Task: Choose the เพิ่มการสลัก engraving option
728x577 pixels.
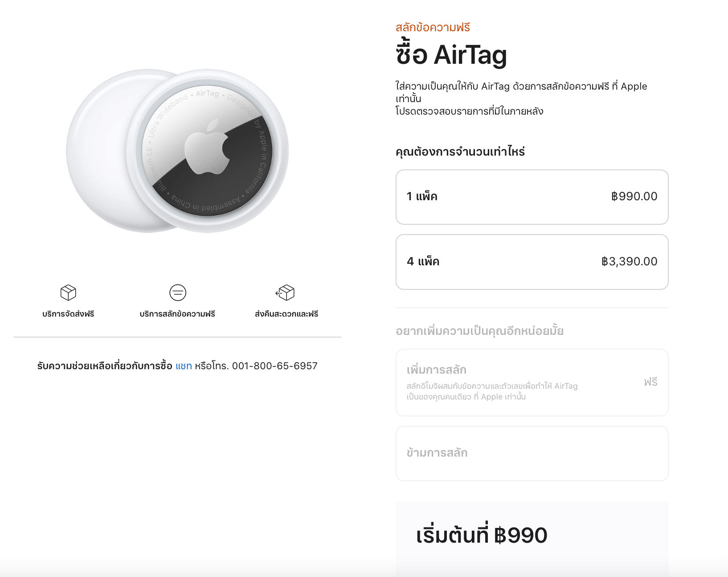Action: pos(532,382)
